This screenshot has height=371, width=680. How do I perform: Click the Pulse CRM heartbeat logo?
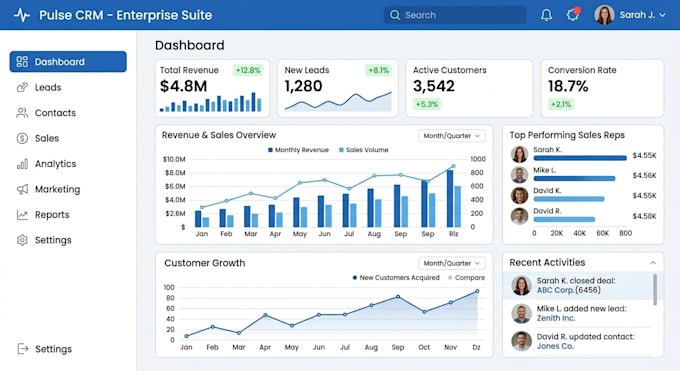[21, 15]
